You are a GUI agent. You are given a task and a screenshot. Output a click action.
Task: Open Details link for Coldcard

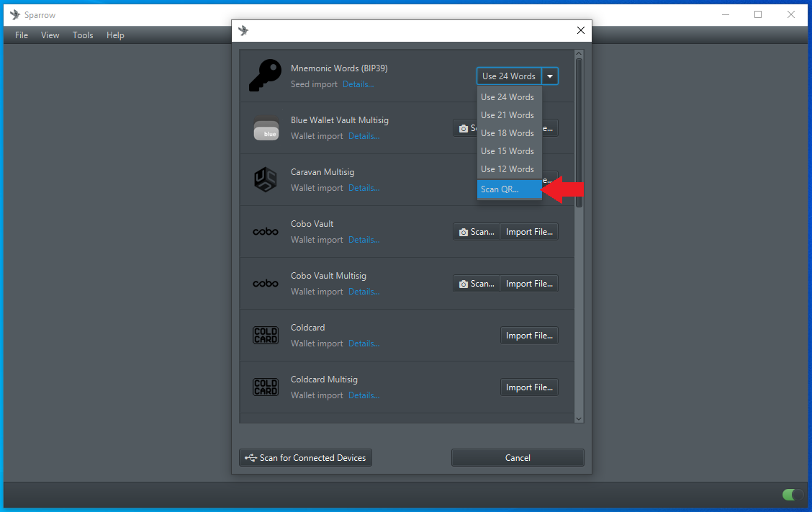364,343
